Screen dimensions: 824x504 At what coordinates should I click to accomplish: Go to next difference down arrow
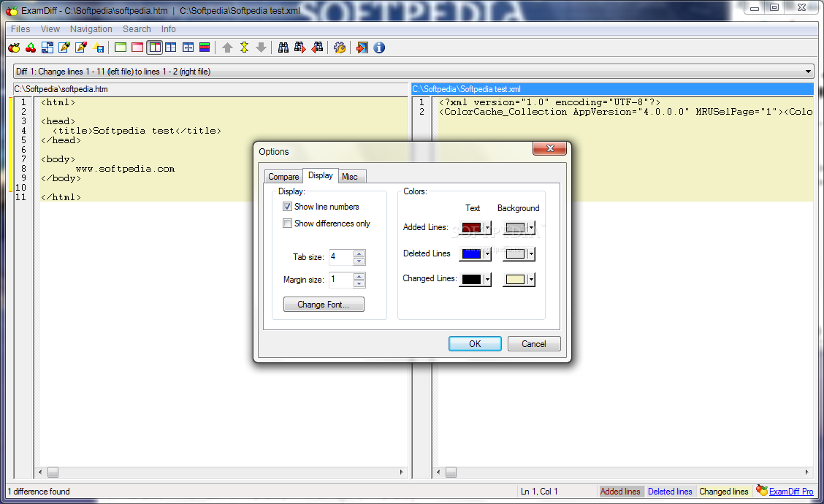(262, 47)
